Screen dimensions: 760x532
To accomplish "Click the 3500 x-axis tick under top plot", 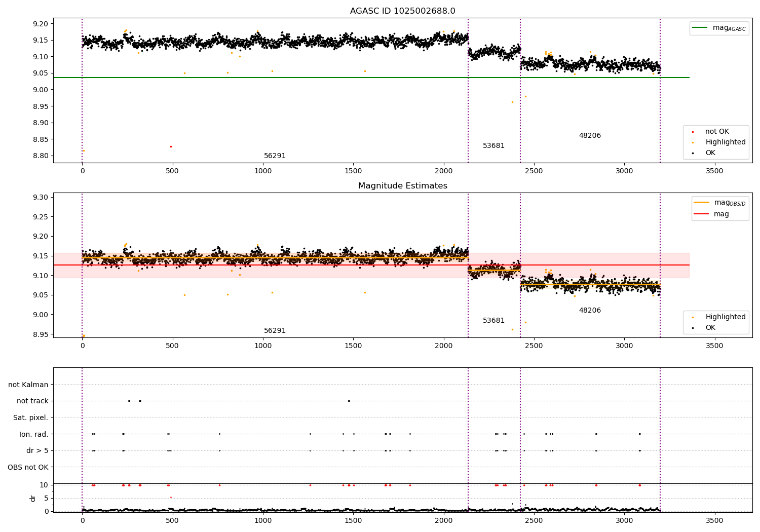I will pos(714,171).
